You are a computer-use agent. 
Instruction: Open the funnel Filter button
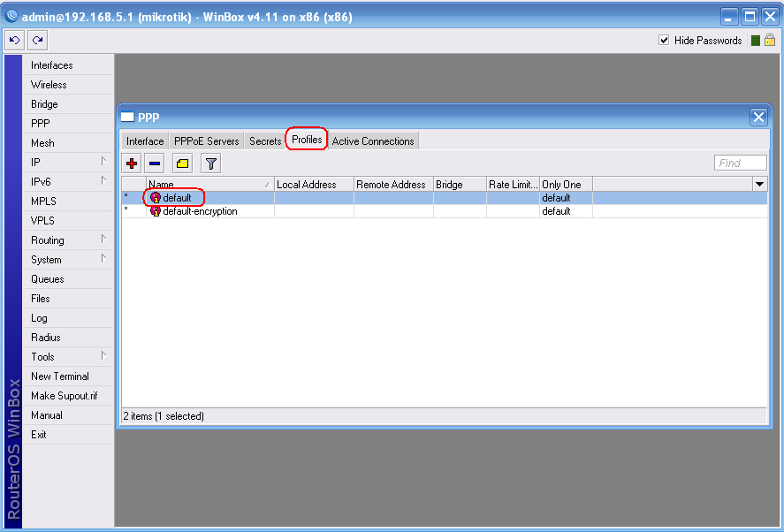211,163
